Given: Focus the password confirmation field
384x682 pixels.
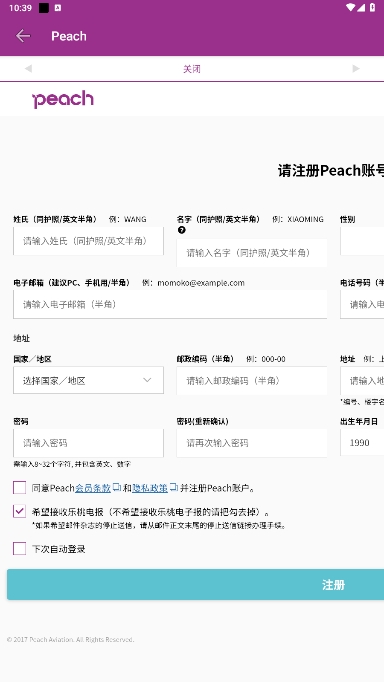Looking at the screenshot, I should pos(252,443).
